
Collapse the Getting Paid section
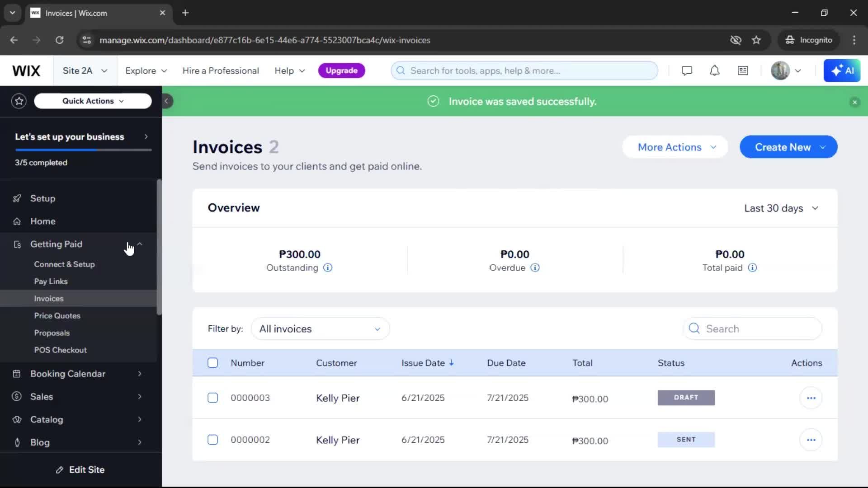click(x=140, y=244)
